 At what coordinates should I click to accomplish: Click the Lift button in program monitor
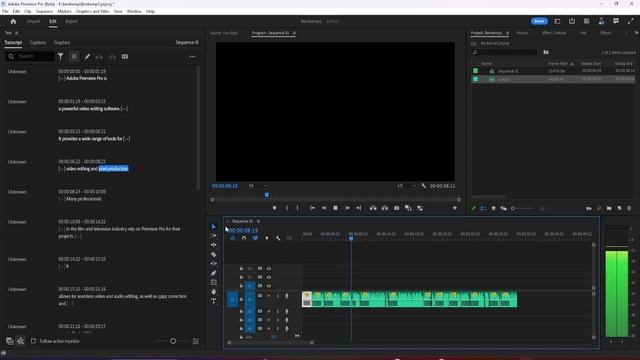(373, 208)
